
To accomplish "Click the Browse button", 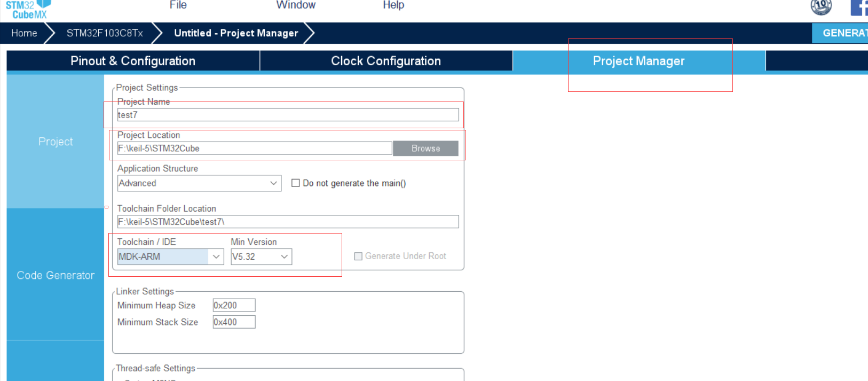I will 425,149.
